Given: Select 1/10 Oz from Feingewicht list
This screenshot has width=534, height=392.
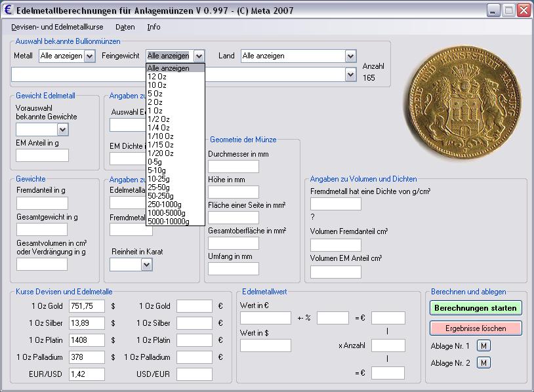Looking at the screenshot, I should coord(160,136).
